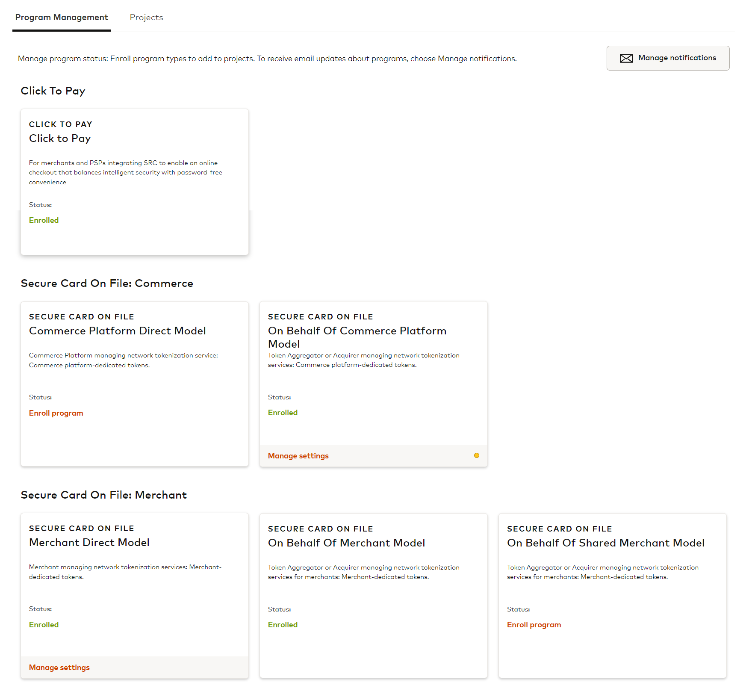Image resolution: width=752 pixels, height=700 pixels.
Task: Click Enrolled status on Click to Pay card
Action: click(x=44, y=220)
